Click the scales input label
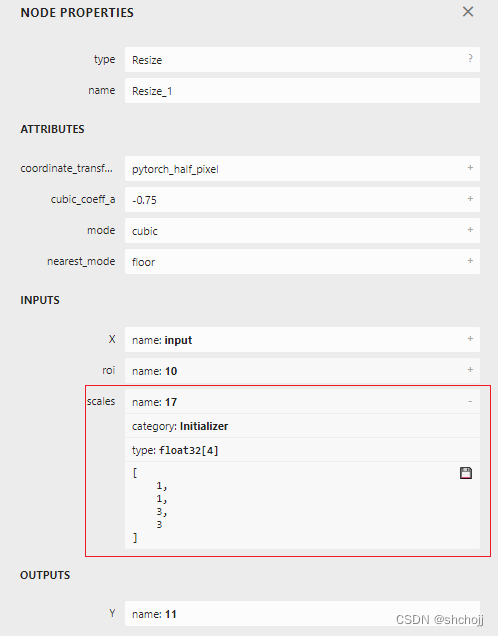 [x=101, y=401]
